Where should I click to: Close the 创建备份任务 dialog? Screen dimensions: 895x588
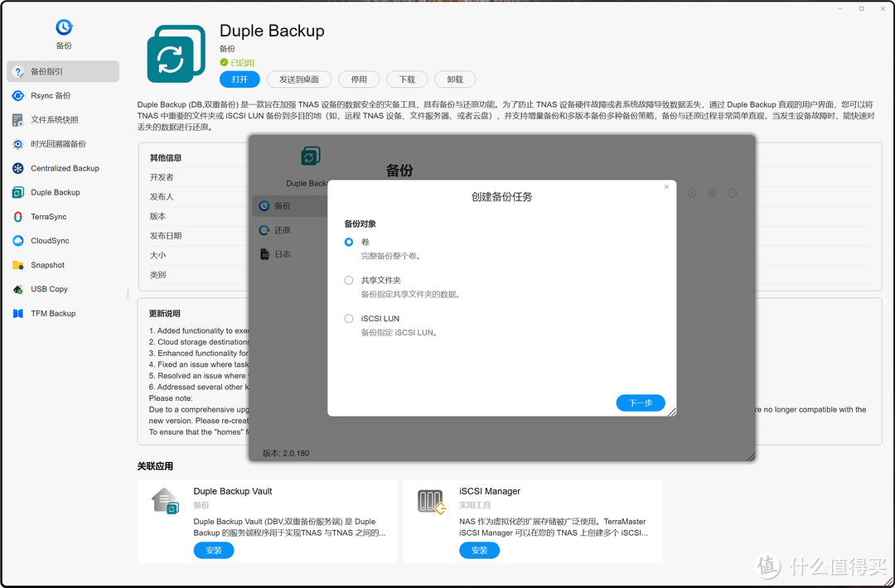[666, 187]
